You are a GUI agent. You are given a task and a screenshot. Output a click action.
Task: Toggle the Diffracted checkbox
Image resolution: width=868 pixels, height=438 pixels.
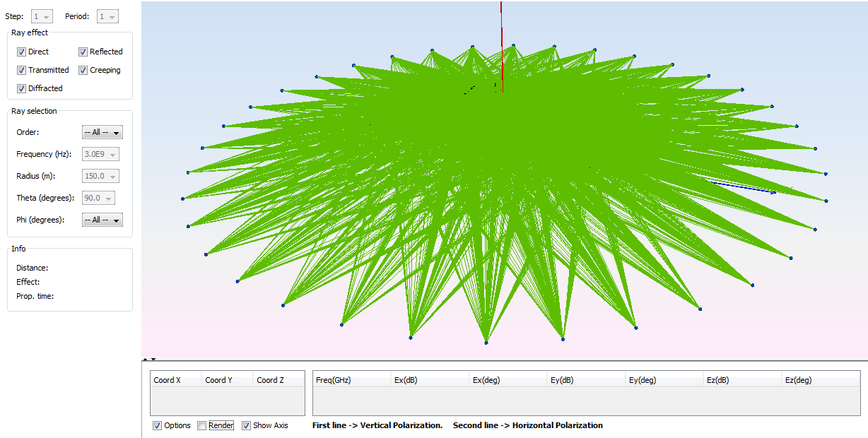click(x=21, y=88)
